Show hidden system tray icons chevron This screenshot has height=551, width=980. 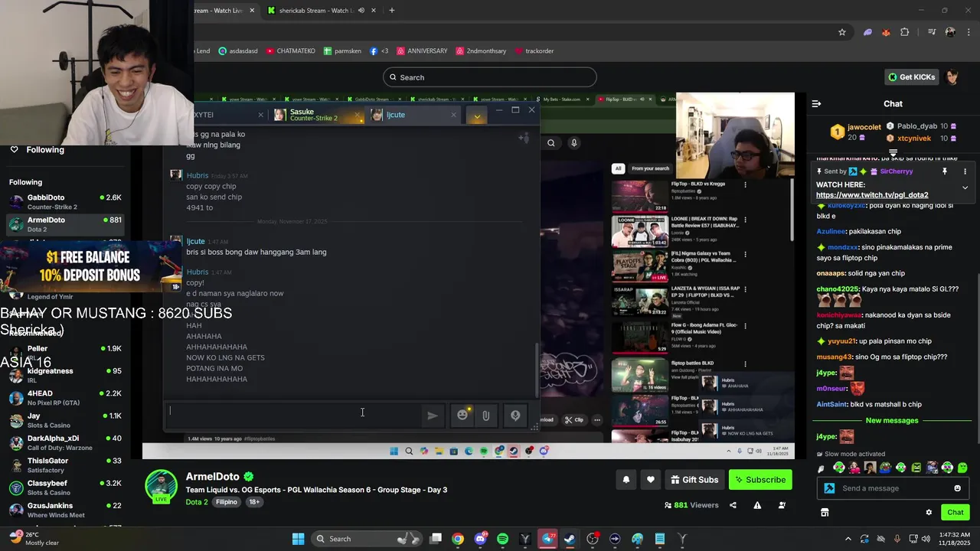pyautogui.click(x=848, y=539)
